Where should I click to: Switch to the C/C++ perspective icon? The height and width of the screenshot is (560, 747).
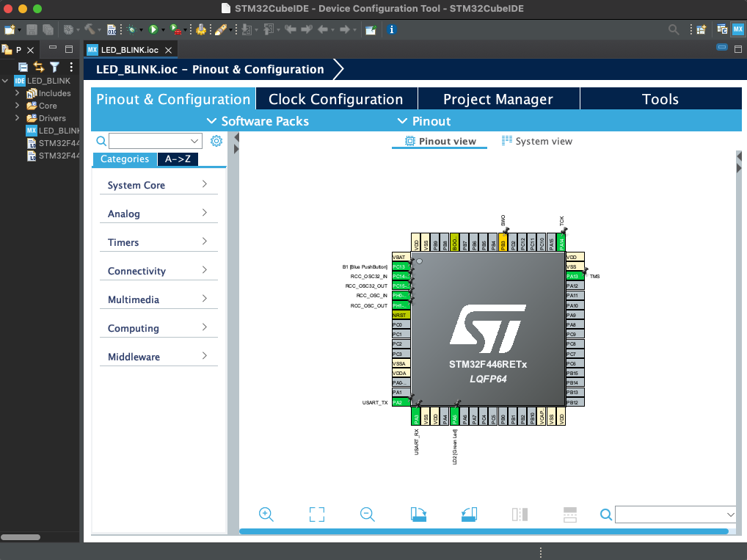point(722,29)
